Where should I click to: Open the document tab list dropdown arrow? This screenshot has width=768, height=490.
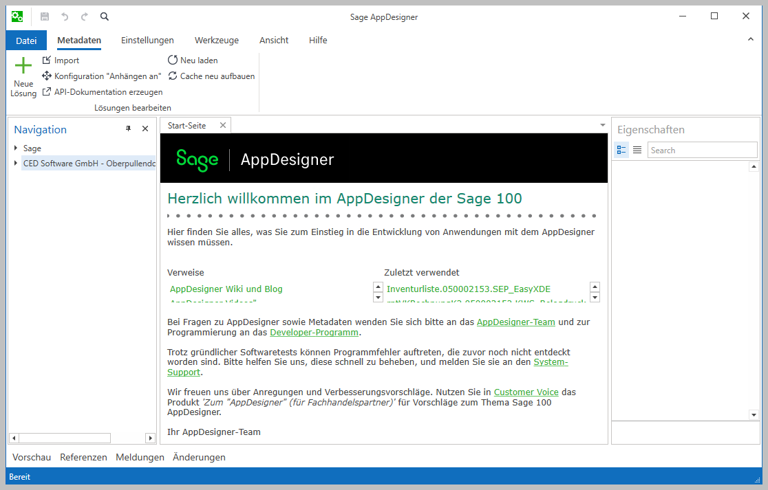[x=602, y=125]
